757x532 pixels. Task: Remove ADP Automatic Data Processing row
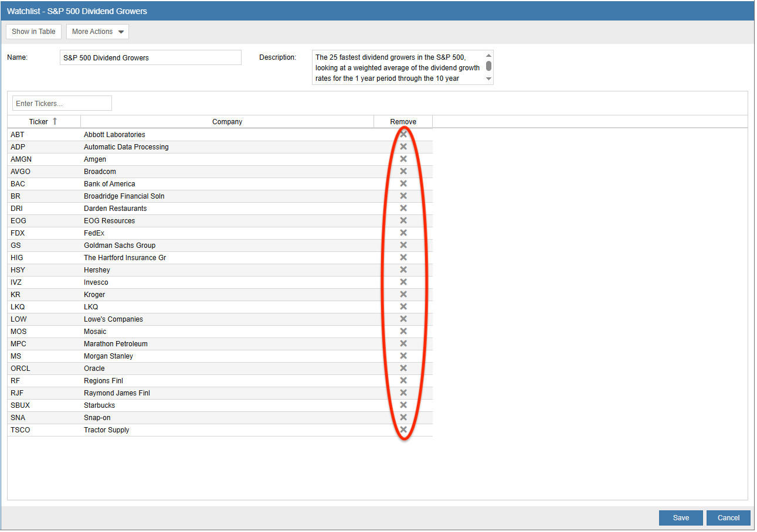click(x=403, y=146)
